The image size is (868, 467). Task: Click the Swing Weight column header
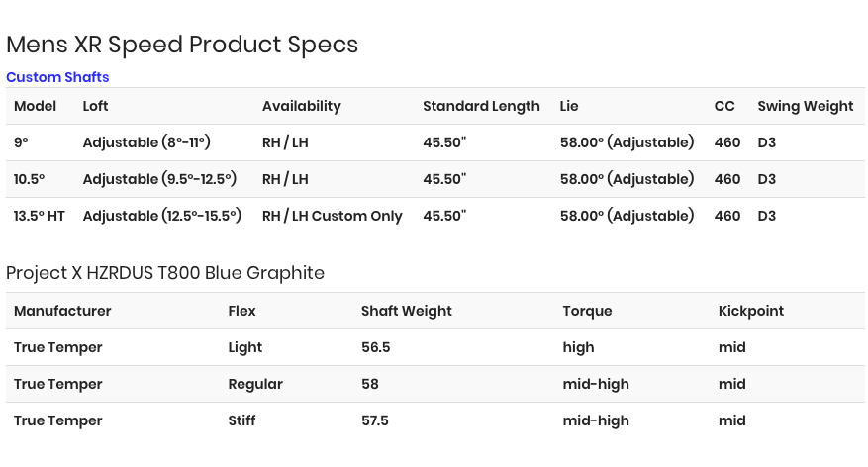point(806,106)
